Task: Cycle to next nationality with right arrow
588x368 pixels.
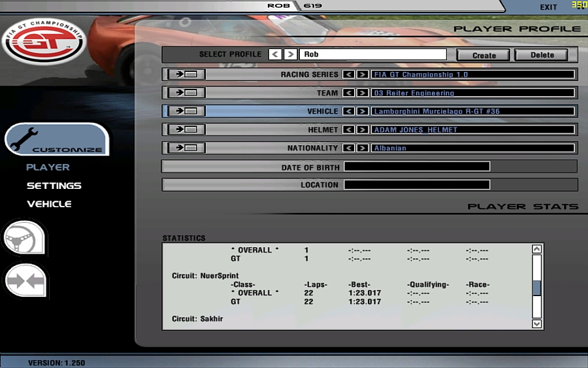Action: click(362, 148)
